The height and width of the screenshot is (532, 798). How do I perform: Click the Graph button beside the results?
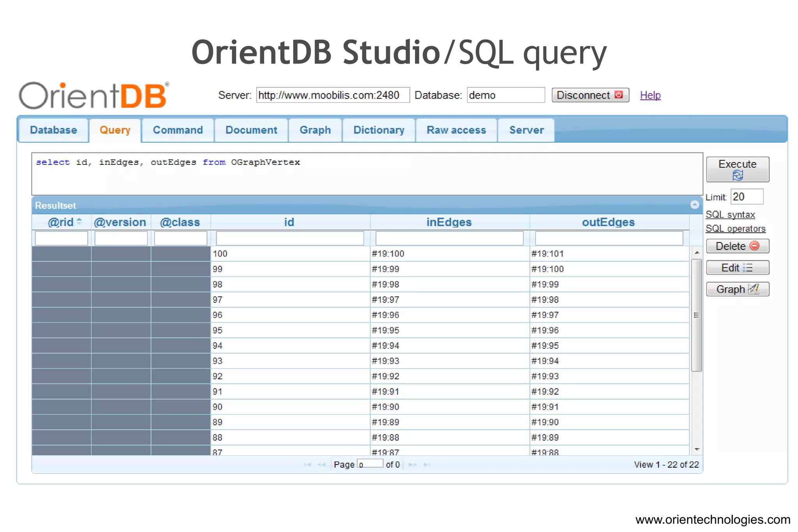click(x=738, y=289)
